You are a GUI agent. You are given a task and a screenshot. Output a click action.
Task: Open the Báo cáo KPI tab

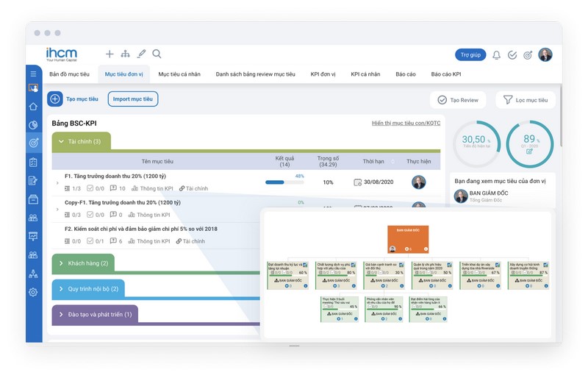[446, 74]
